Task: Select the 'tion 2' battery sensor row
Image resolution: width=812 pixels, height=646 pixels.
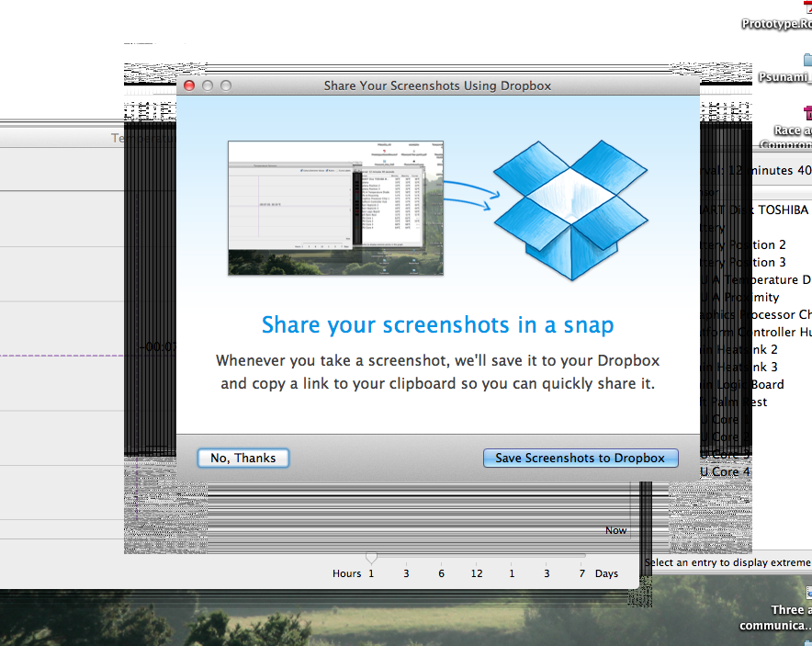Action: pos(756,244)
